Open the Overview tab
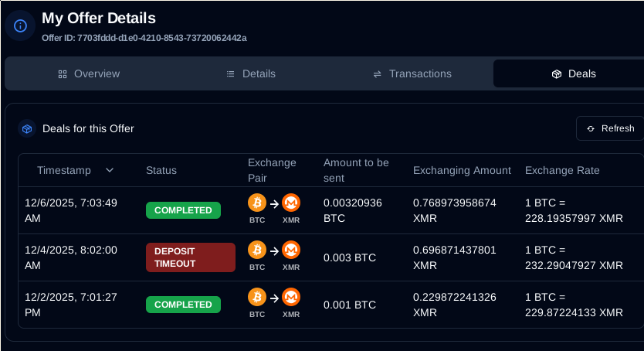Image resolution: width=644 pixels, height=351 pixels. click(x=89, y=74)
